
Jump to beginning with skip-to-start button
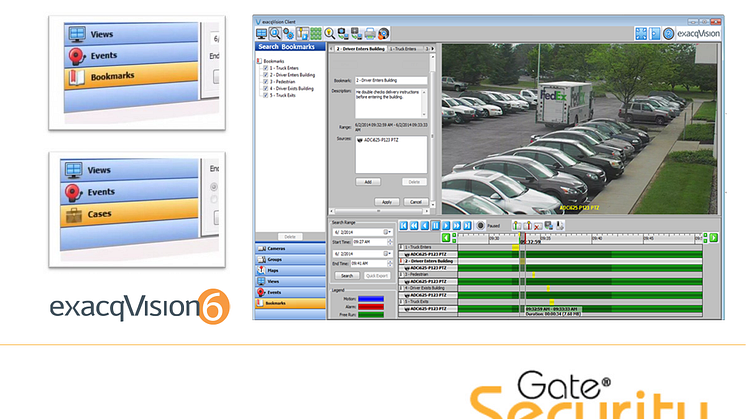(x=403, y=226)
